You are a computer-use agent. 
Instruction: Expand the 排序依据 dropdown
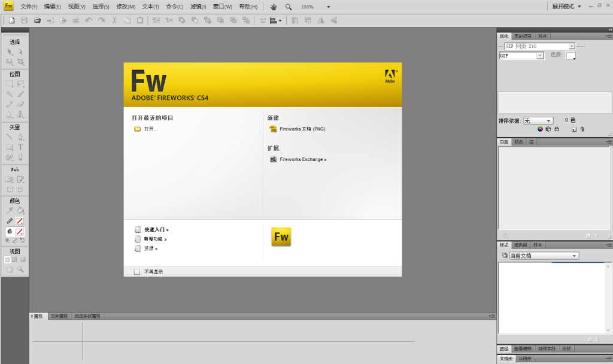coord(538,121)
